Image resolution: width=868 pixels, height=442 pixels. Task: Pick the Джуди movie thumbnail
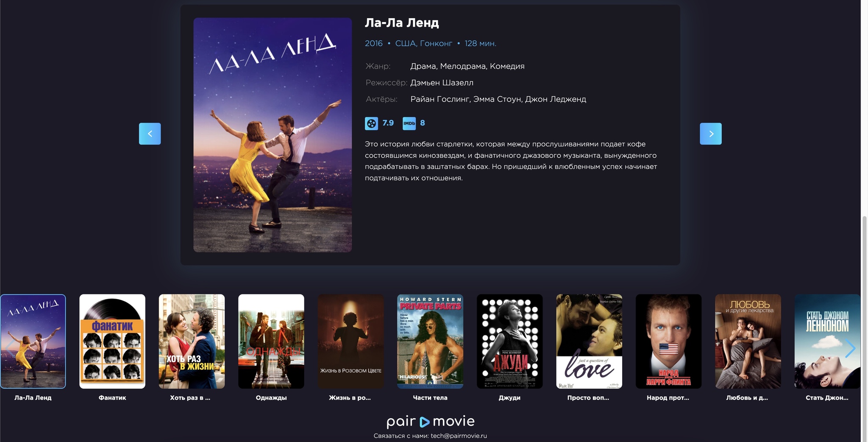click(509, 341)
